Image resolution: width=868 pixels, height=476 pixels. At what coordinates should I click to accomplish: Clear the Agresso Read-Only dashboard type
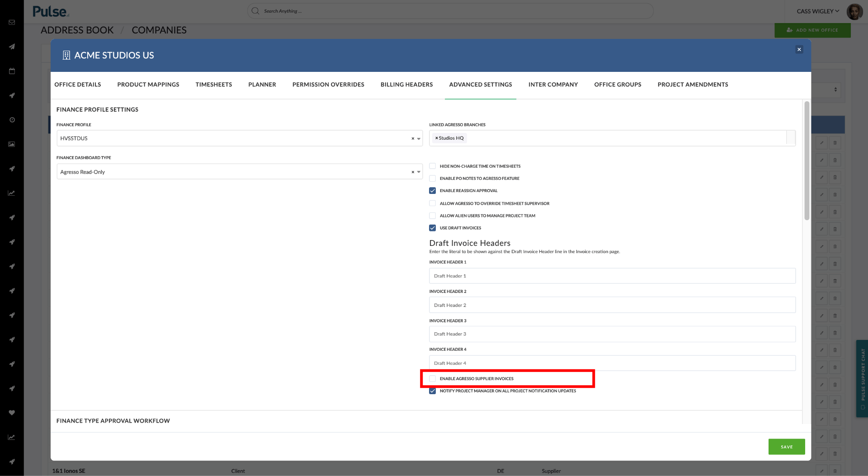click(x=413, y=172)
